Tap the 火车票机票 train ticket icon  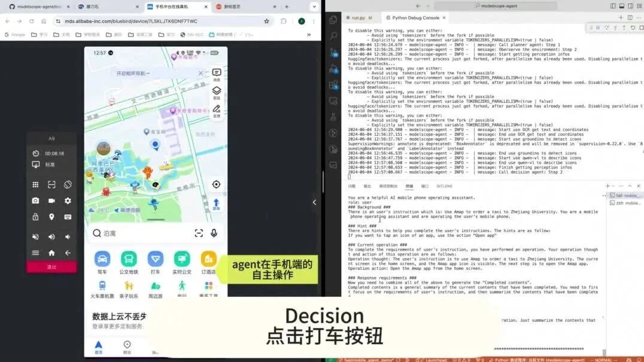pyautogui.click(x=102, y=285)
